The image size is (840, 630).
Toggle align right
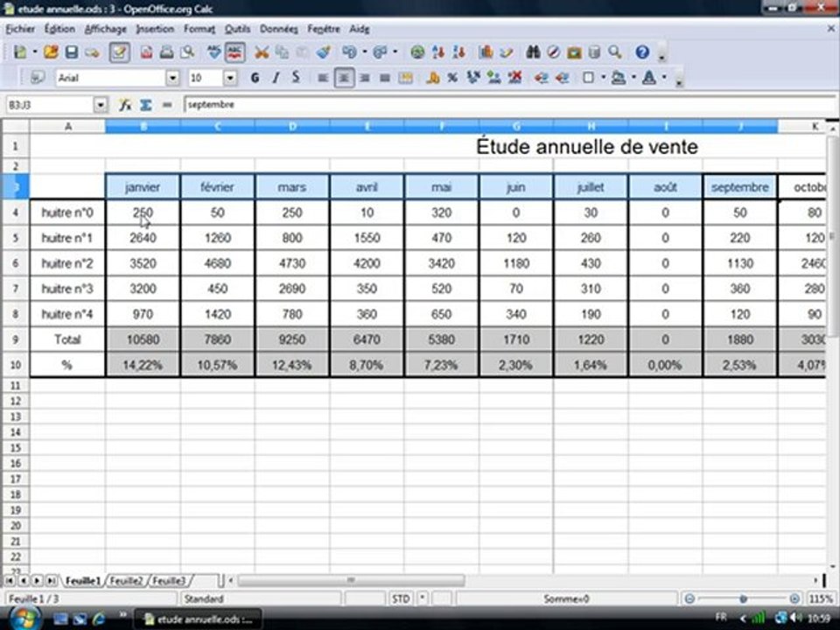[x=364, y=78]
